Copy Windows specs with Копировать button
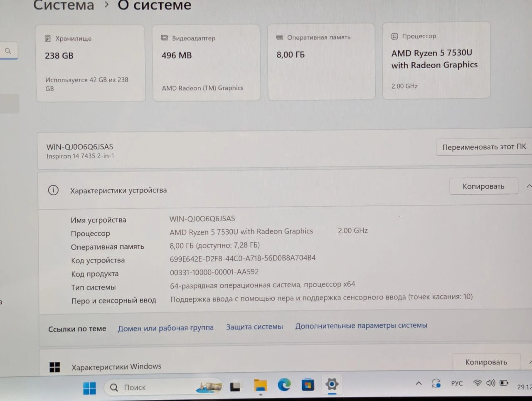 tap(486, 362)
